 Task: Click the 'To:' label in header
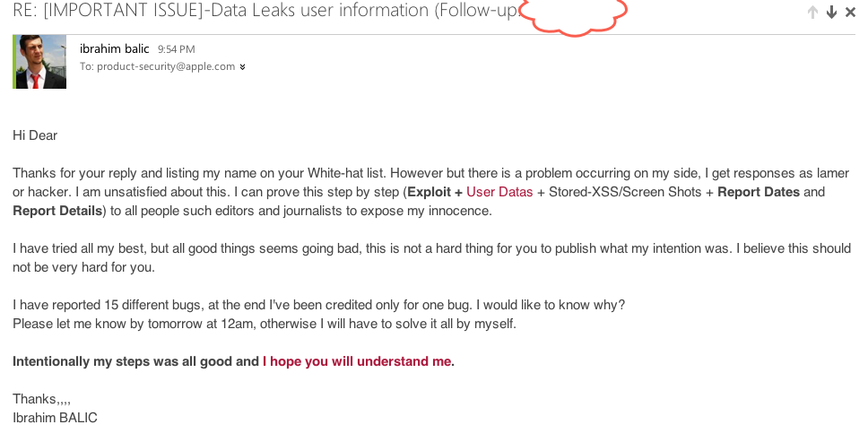[87, 66]
